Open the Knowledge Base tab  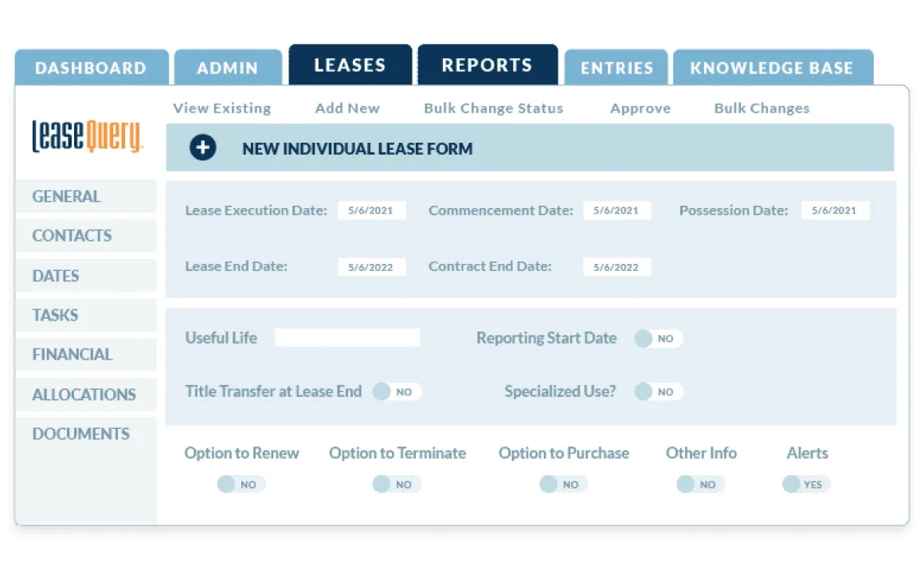point(773,68)
